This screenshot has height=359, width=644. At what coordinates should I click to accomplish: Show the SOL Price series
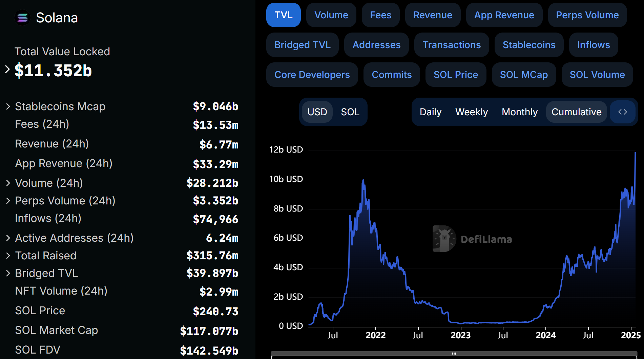click(x=456, y=75)
